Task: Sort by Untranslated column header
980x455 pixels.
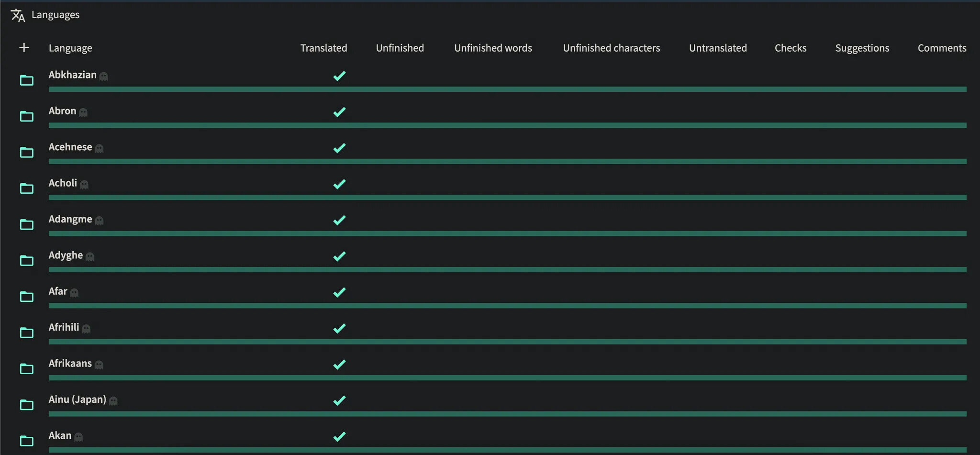Action: 718,48
